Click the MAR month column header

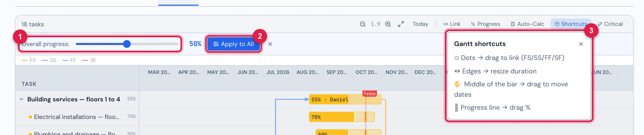tap(159, 72)
